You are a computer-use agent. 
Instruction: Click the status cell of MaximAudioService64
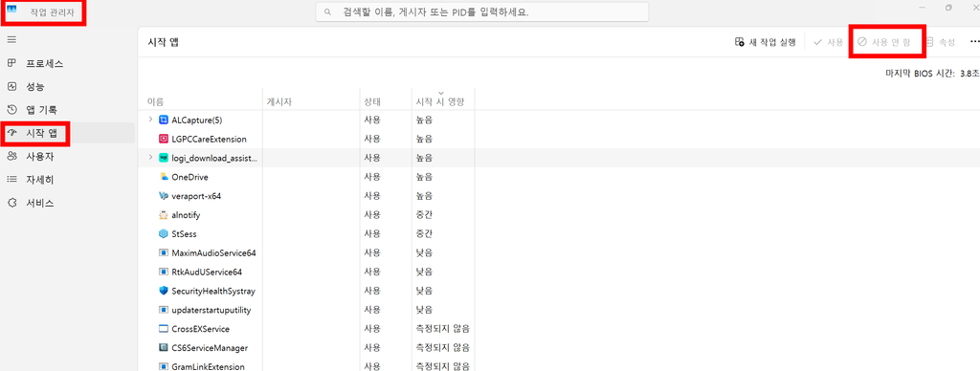(x=372, y=253)
